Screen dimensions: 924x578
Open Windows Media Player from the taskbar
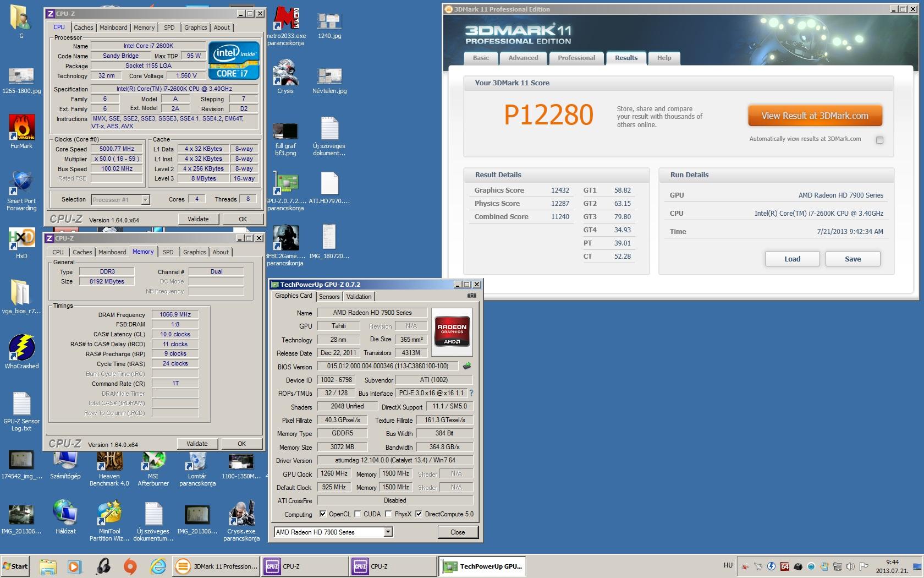click(x=75, y=566)
